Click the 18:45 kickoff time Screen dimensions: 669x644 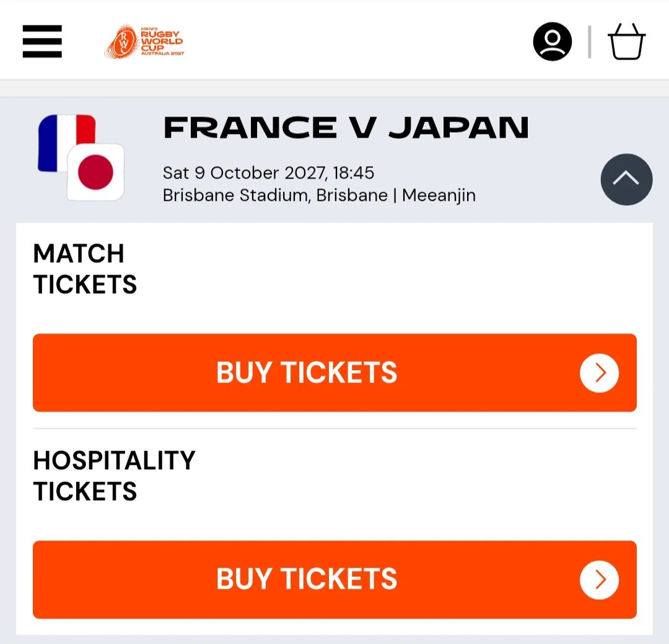[x=353, y=173]
